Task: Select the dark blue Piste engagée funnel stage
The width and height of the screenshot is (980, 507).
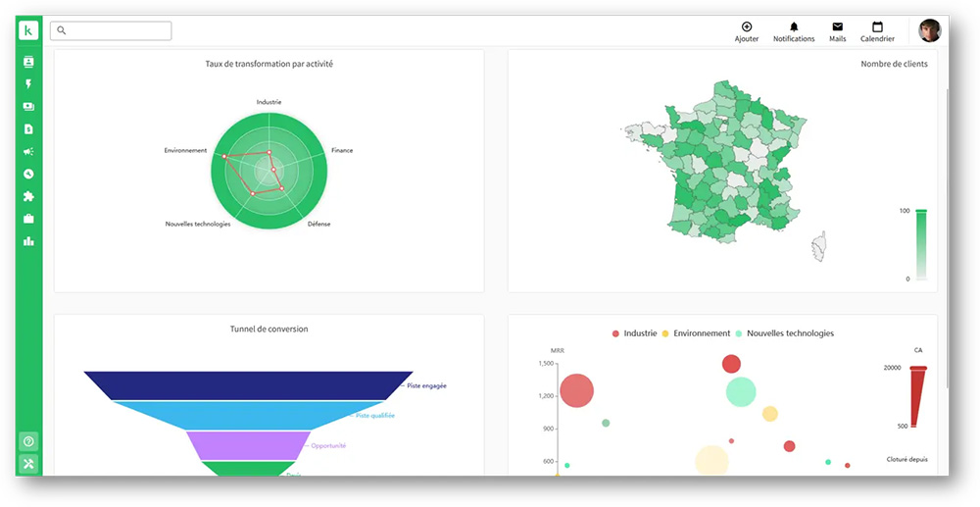Action: [x=248, y=385]
